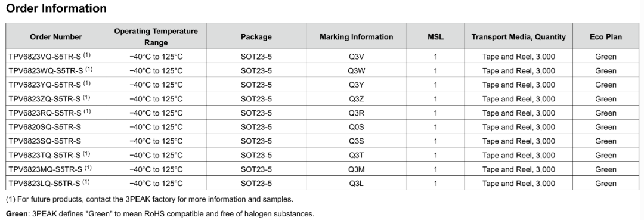Click the Marking Information column header
This screenshot has height=220, width=644.
pyautogui.click(x=357, y=37)
